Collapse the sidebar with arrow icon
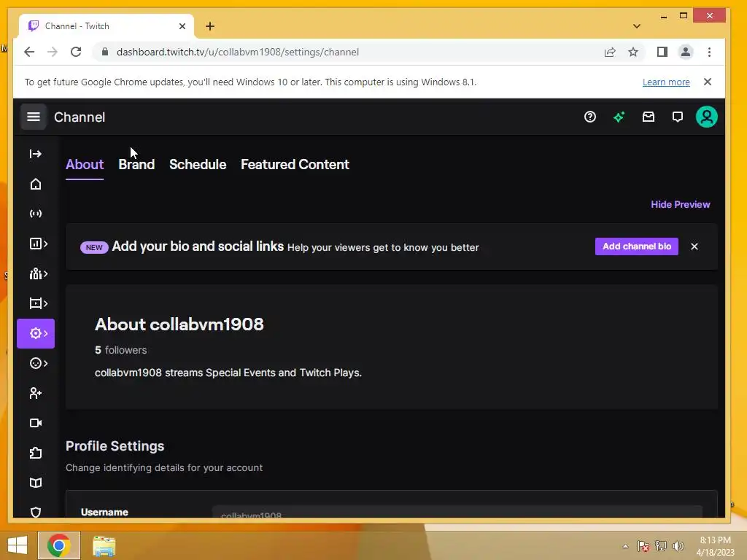This screenshot has width=747, height=560. pos(36,154)
